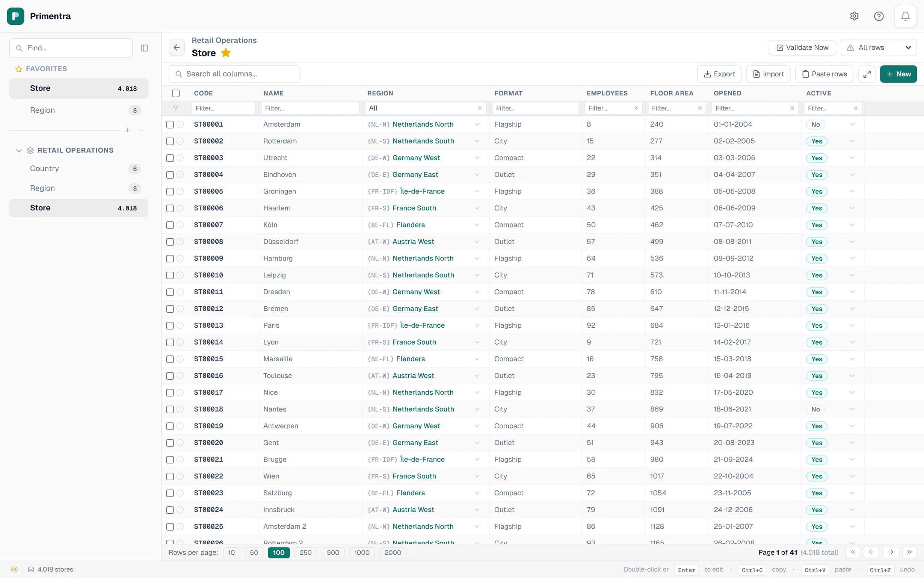
Task: Add favorite with the plus icon
Action: [128, 130]
